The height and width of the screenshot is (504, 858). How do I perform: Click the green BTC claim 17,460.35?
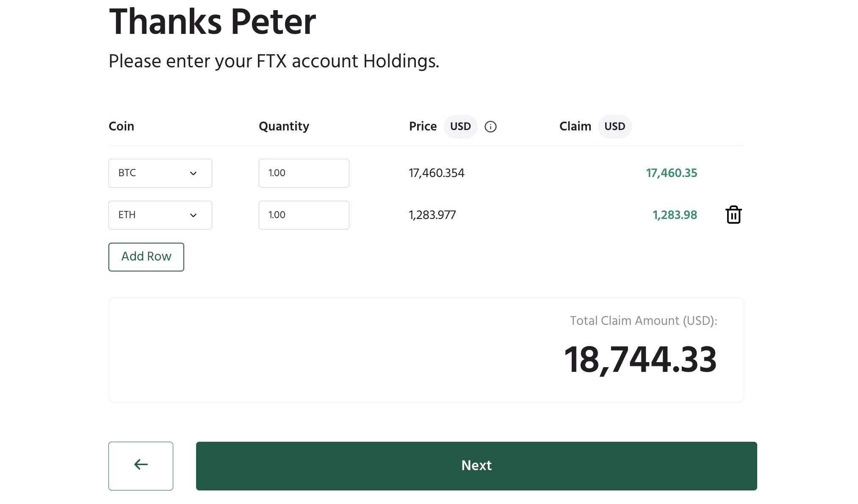tap(671, 173)
